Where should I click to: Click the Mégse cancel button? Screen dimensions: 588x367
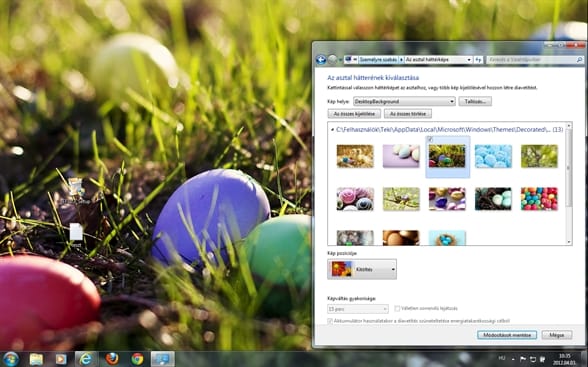click(557, 335)
